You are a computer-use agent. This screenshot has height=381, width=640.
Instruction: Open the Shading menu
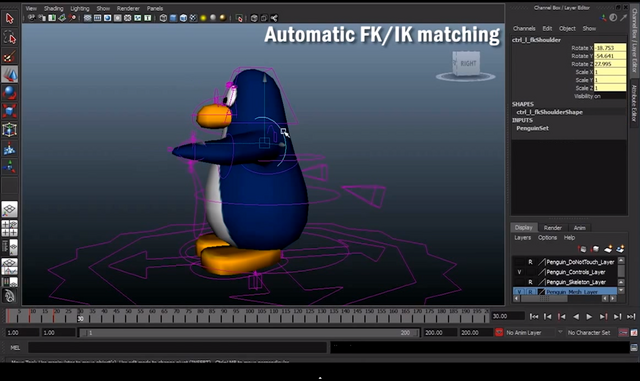click(53, 8)
